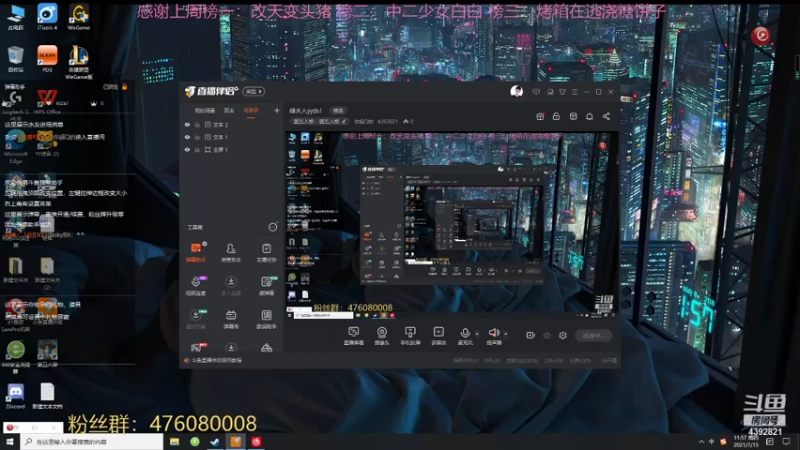Open the Windows notification center
Image resolution: width=800 pixels, height=450 pixels.
pyautogui.click(x=786, y=442)
